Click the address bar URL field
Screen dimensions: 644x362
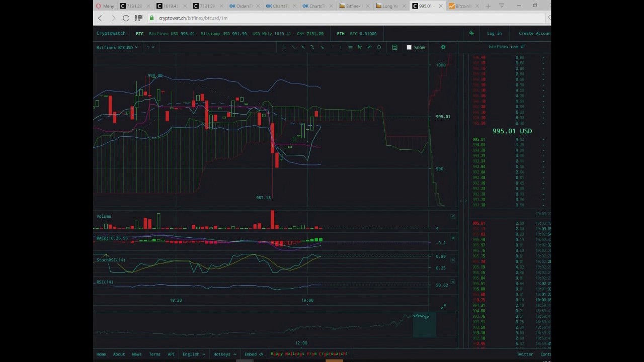pyautogui.click(x=347, y=18)
